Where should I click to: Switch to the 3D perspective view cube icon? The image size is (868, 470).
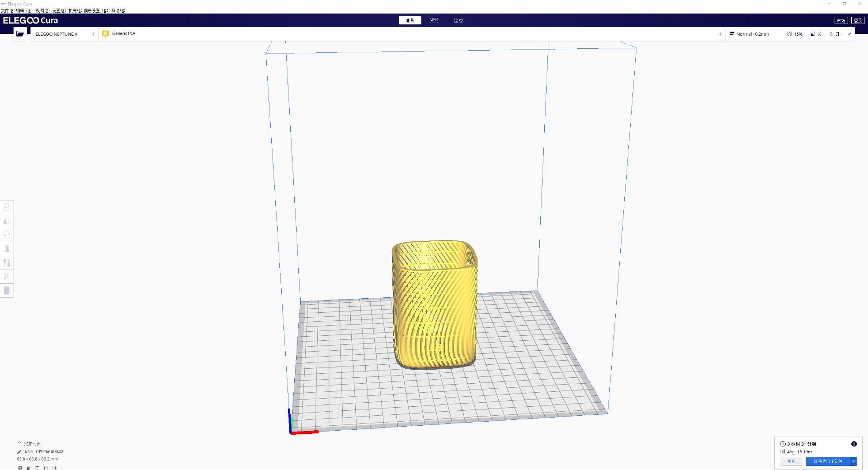20,468
